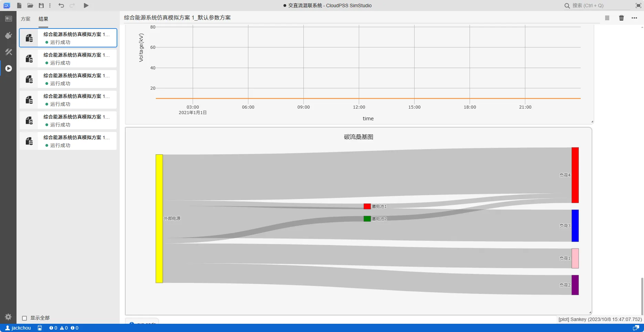Click the purple 负荷2 Sankey node
Image resolution: width=644 pixels, height=332 pixels.
pos(575,285)
